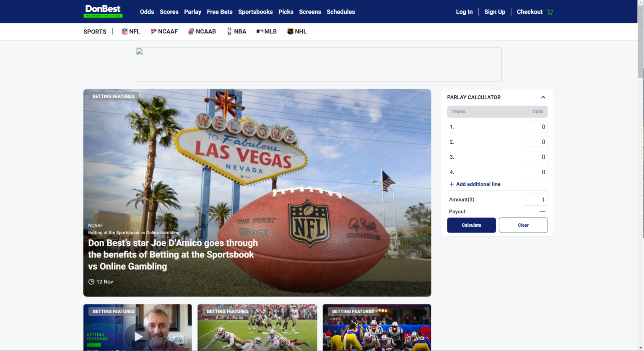644x351 pixels.
Task: Open MLB odds via the MLB icon
Action: [260, 31]
